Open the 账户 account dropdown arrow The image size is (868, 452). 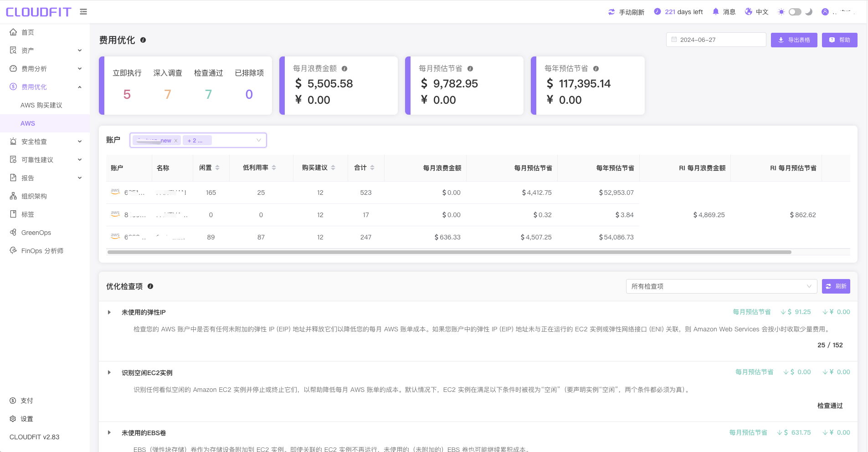(x=259, y=140)
